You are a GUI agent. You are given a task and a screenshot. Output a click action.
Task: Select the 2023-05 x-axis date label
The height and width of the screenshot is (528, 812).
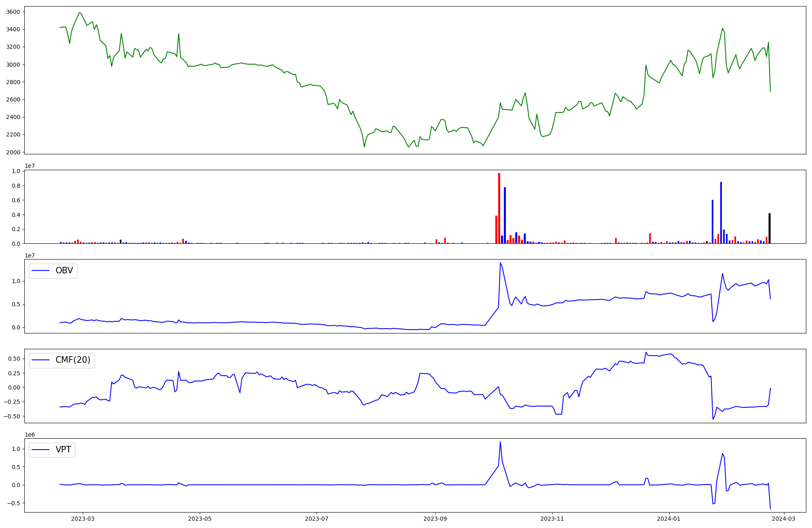[x=200, y=519]
